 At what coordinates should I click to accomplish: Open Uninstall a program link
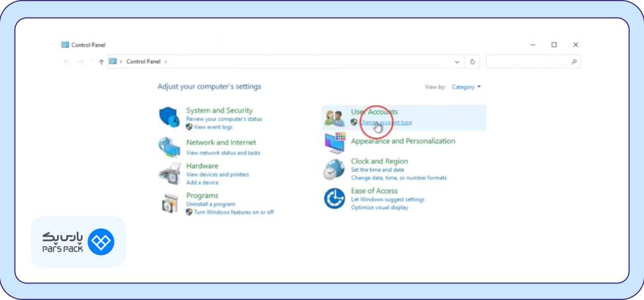[x=211, y=204]
